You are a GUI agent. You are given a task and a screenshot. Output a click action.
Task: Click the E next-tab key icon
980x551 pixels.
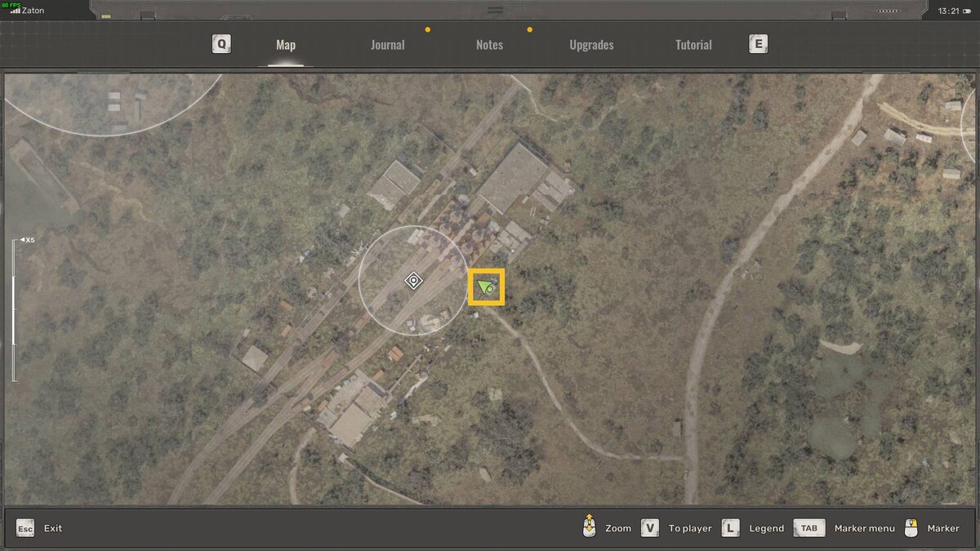[x=758, y=44]
